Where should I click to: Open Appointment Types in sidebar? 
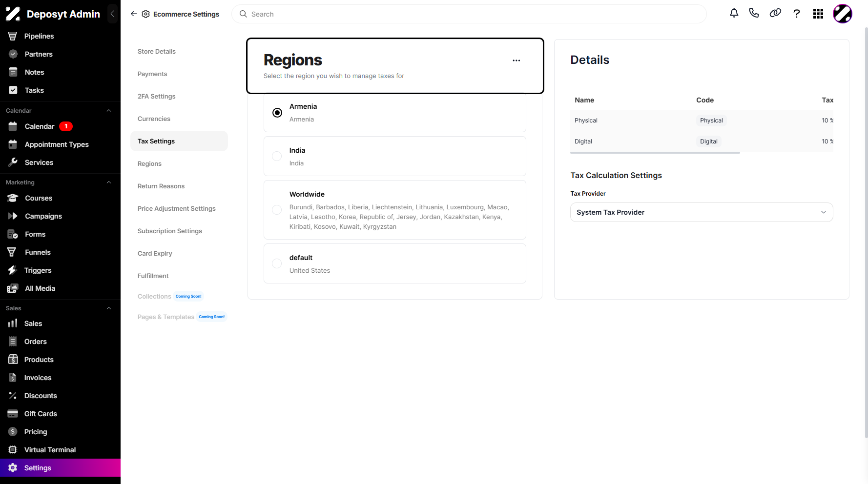coord(57,144)
